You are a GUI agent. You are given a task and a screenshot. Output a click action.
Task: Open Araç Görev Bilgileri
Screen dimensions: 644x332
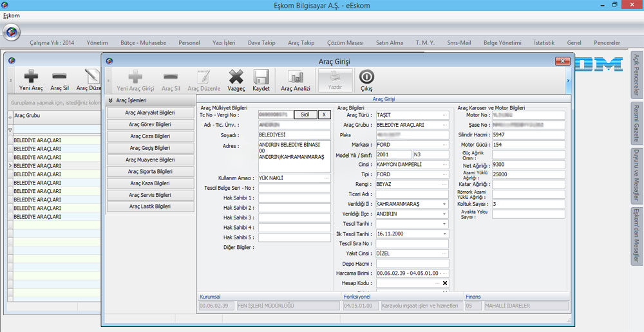tap(150, 124)
